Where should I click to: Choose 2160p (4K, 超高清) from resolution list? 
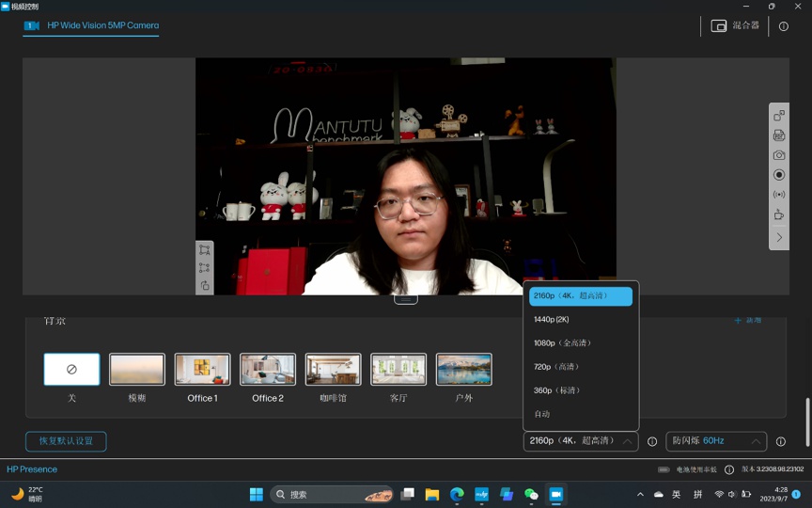[x=581, y=296]
